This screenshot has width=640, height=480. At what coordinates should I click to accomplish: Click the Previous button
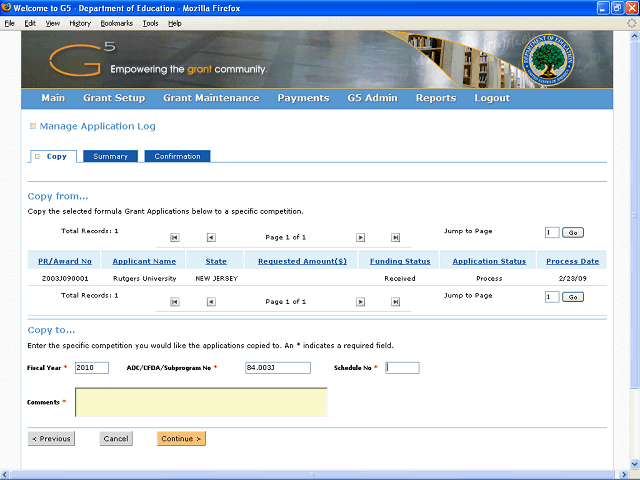click(51, 439)
